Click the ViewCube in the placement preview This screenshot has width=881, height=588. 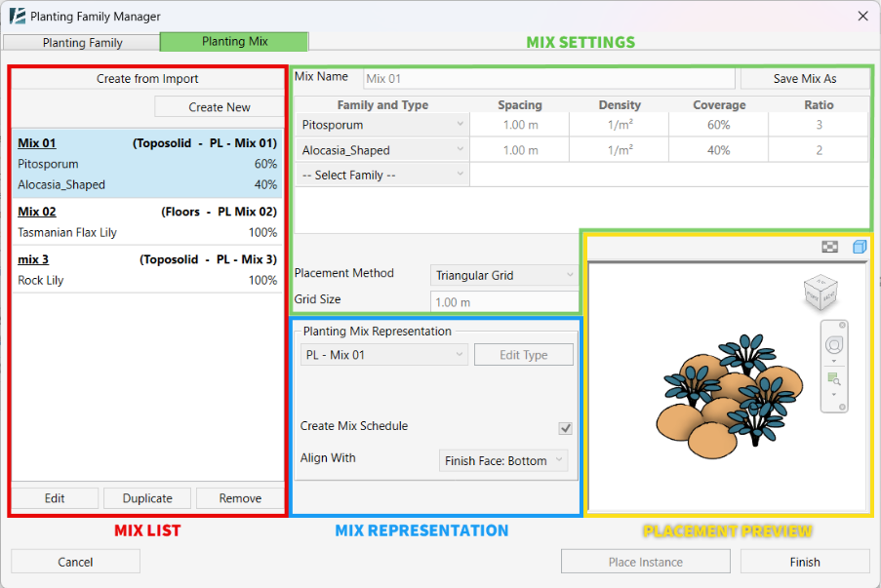(818, 292)
